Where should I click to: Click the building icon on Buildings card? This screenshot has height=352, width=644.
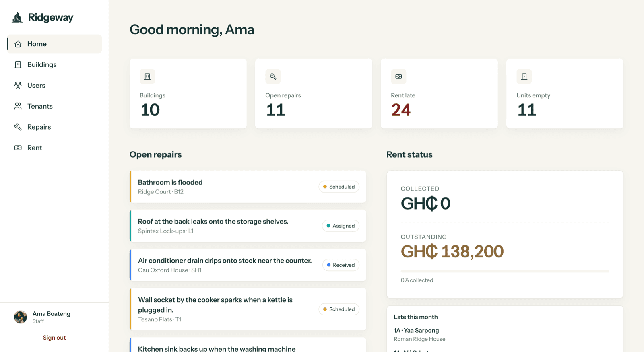tap(147, 76)
